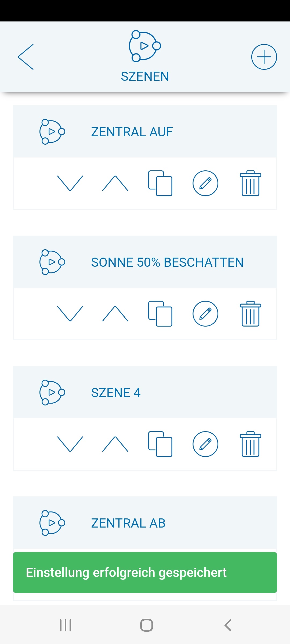Duplicate the ZENTRAL AUF scene
This screenshot has height=644, width=290.
(x=160, y=183)
